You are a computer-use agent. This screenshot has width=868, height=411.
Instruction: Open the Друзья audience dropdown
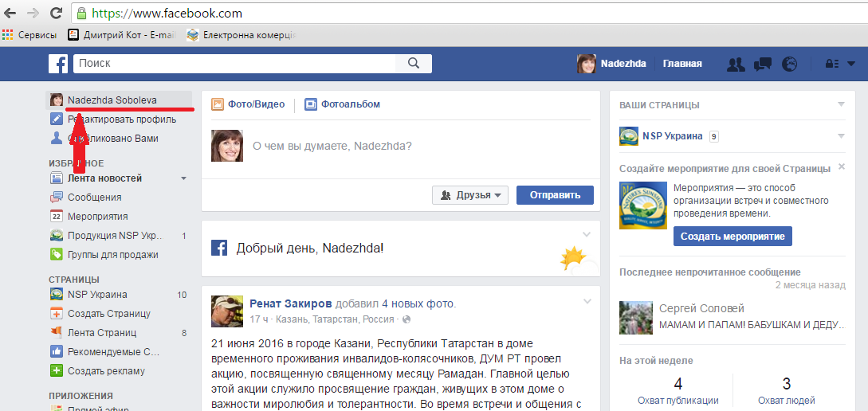(x=470, y=195)
